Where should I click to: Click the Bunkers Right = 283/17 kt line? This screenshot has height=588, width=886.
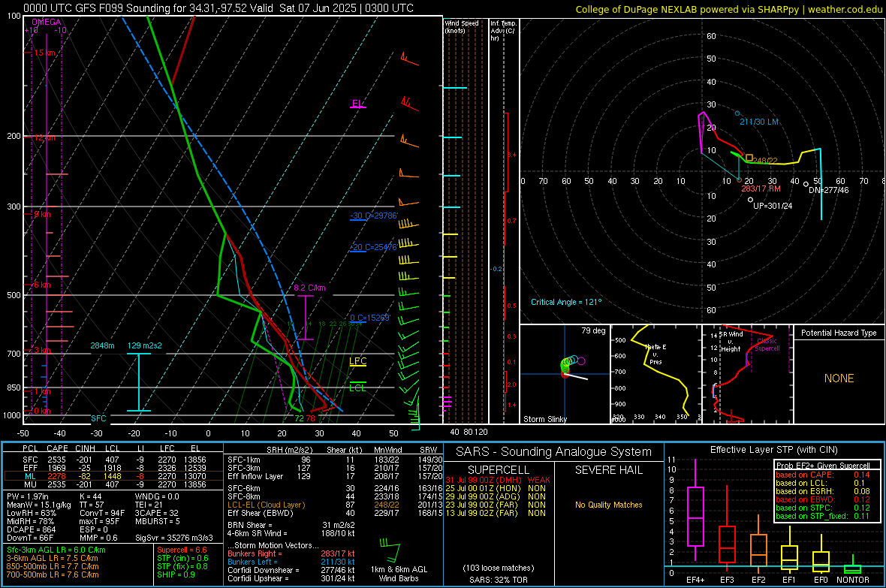(x=291, y=553)
